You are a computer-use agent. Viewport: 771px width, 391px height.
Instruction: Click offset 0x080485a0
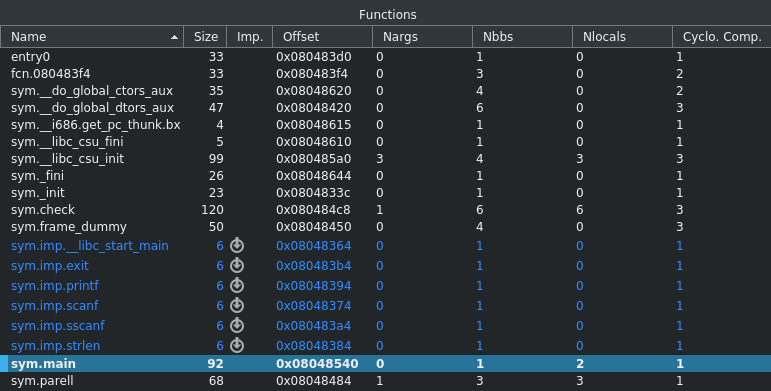(x=314, y=159)
